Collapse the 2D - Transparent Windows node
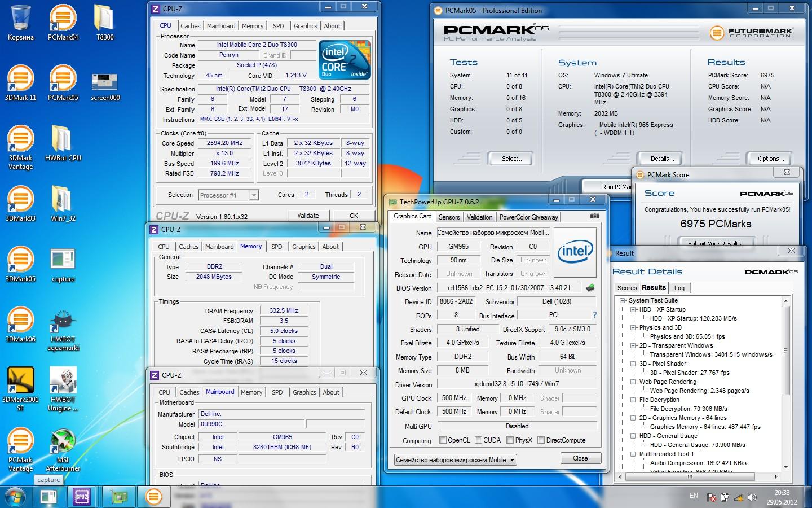This screenshot has width=812, height=508. pos(634,345)
